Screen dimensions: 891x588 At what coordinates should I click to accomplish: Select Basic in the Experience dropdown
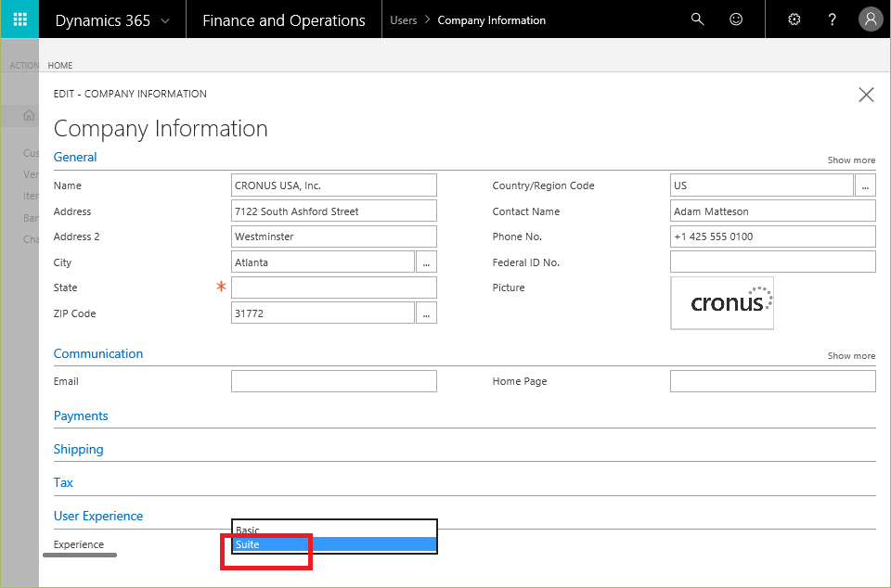click(334, 529)
